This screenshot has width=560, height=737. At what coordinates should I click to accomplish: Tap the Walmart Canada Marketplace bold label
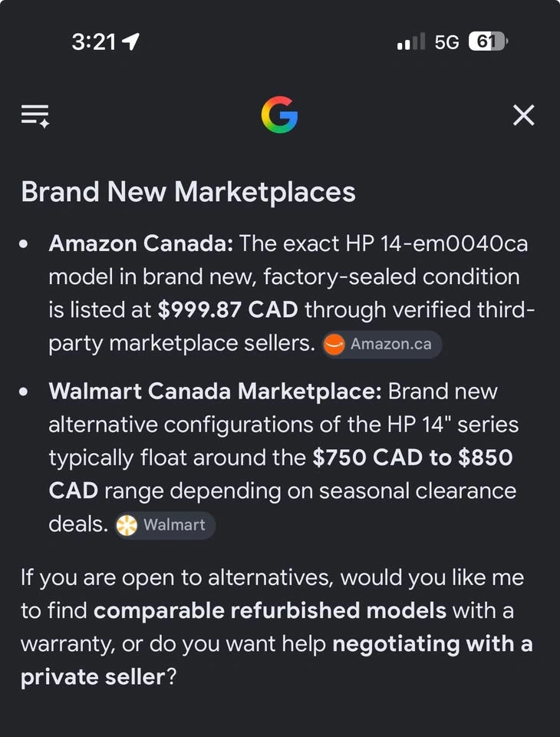(215, 392)
